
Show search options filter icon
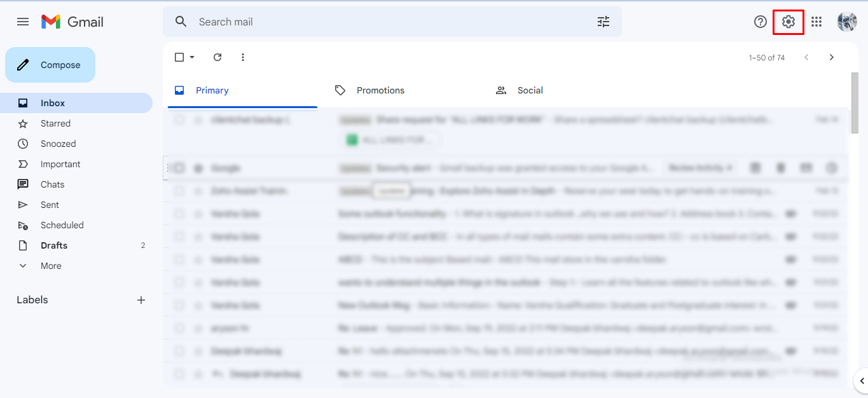coord(603,22)
